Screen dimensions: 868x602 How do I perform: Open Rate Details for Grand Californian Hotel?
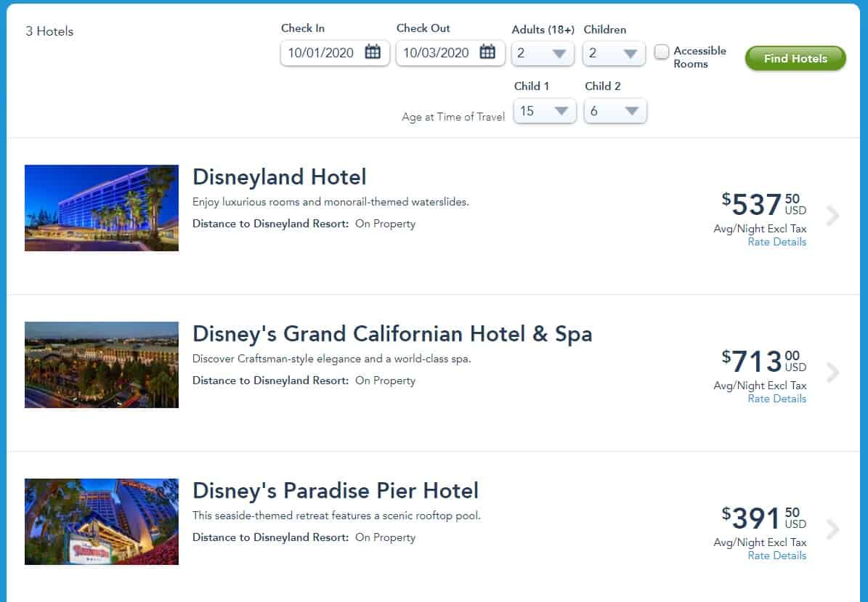776,399
